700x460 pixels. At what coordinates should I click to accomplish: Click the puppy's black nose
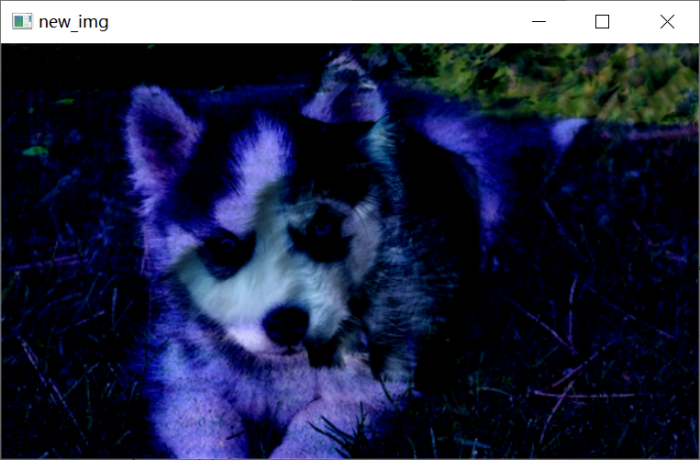286,323
